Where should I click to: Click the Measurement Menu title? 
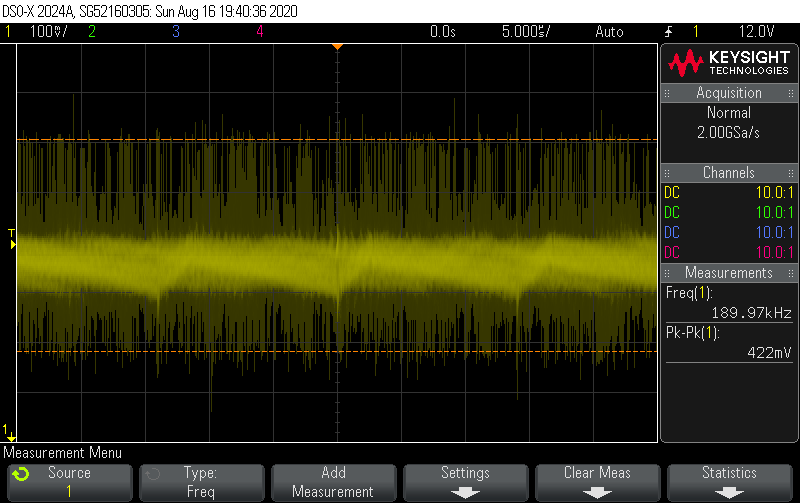[63, 453]
